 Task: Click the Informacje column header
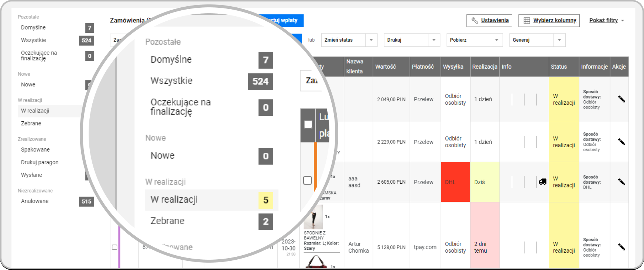[x=595, y=66]
